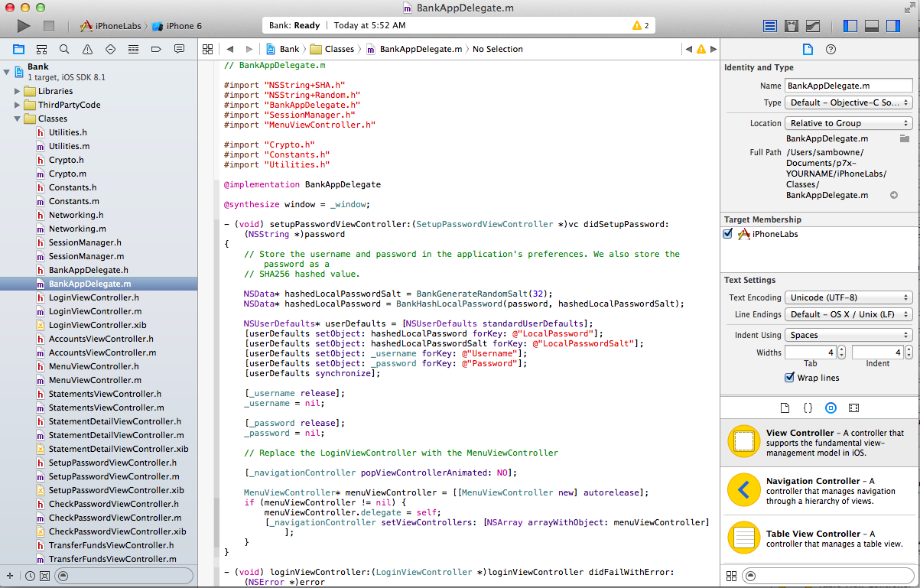Open LoginViewController.m in the navigator
Screen dimensions: 920x588
pos(95,311)
